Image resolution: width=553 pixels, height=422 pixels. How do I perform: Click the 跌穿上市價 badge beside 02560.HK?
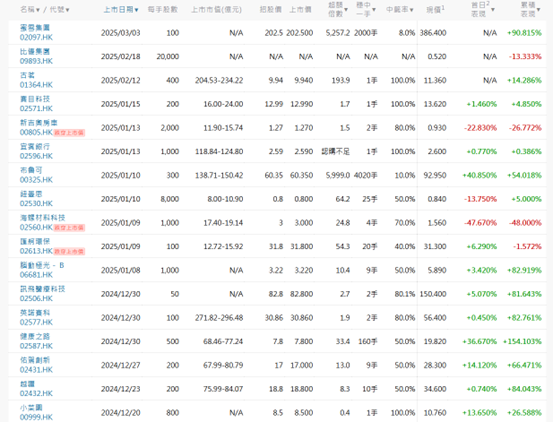(x=69, y=228)
